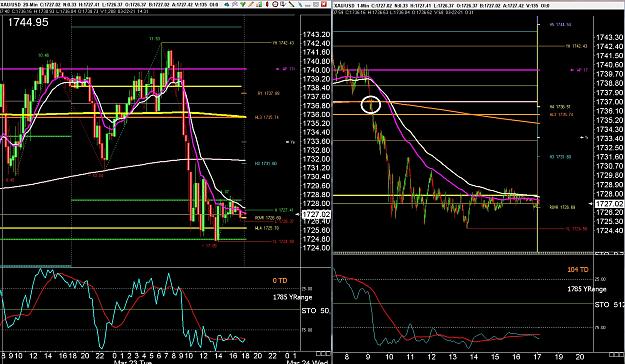Select the black trend line drawing tool
The height and width of the screenshot is (364, 625).
click(291, 4)
